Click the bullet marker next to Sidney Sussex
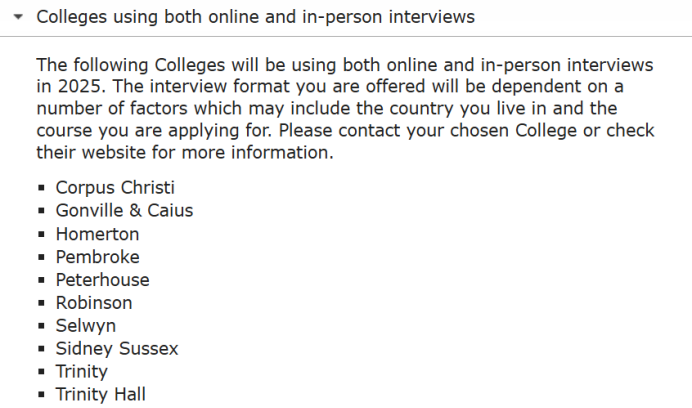The image size is (692, 408). click(42, 349)
